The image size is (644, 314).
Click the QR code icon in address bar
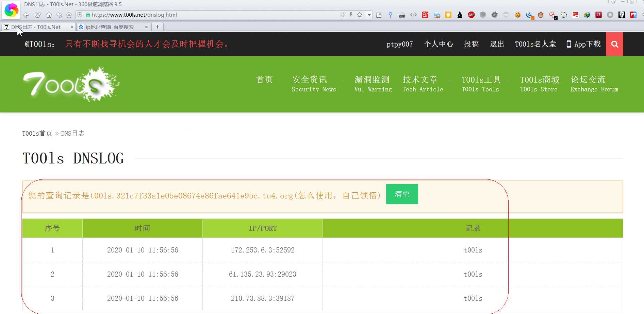(343, 15)
